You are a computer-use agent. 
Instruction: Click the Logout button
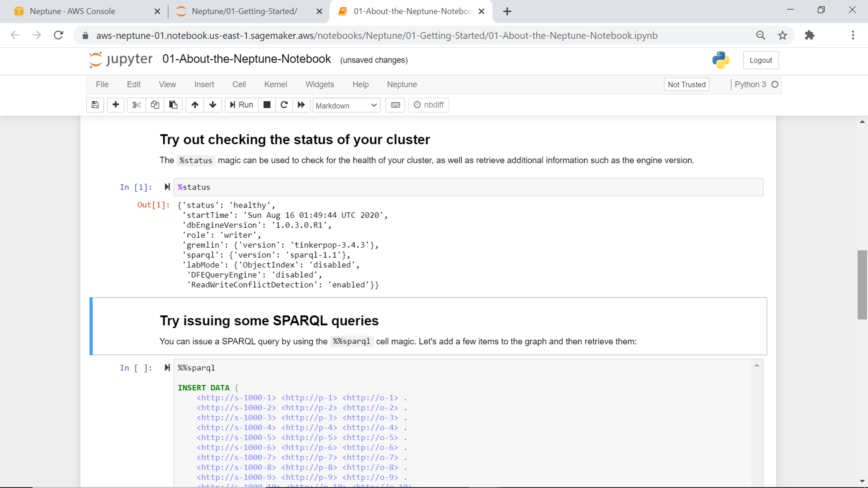click(760, 60)
